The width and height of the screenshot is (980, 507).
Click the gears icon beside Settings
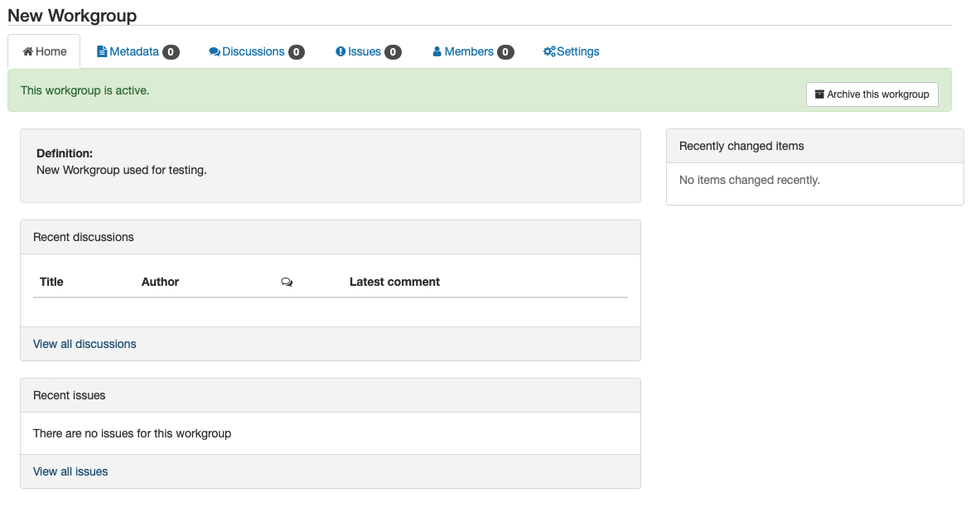[x=549, y=51]
